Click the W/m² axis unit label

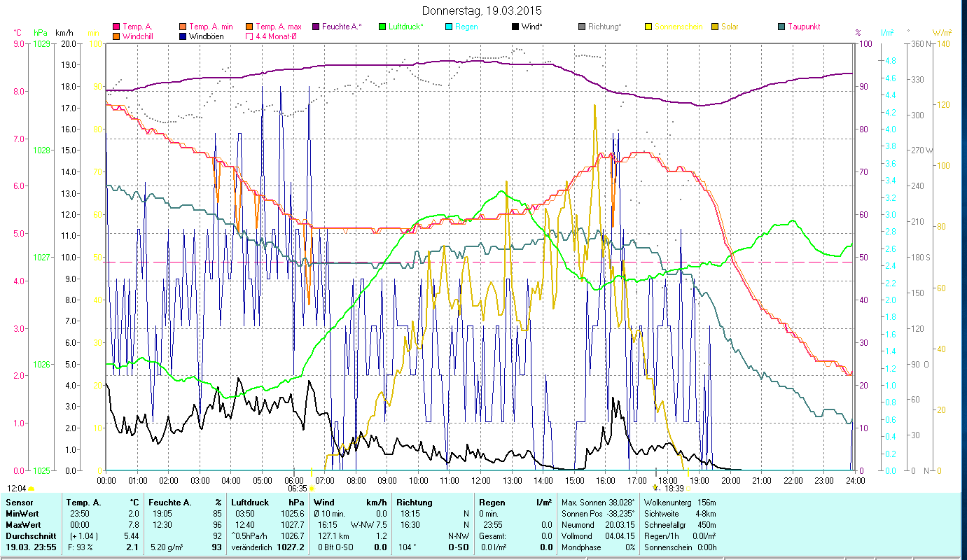[x=942, y=33]
